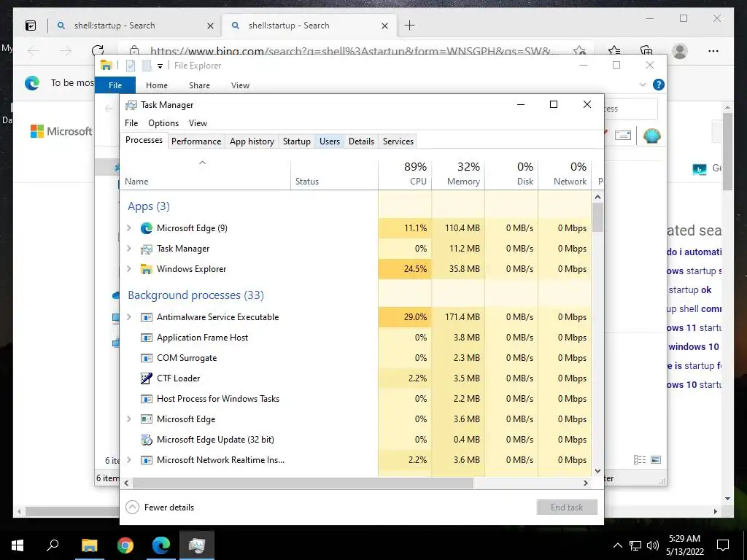Open File Explorer from the taskbar
Screen dimensions: 747x560
(89, 545)
